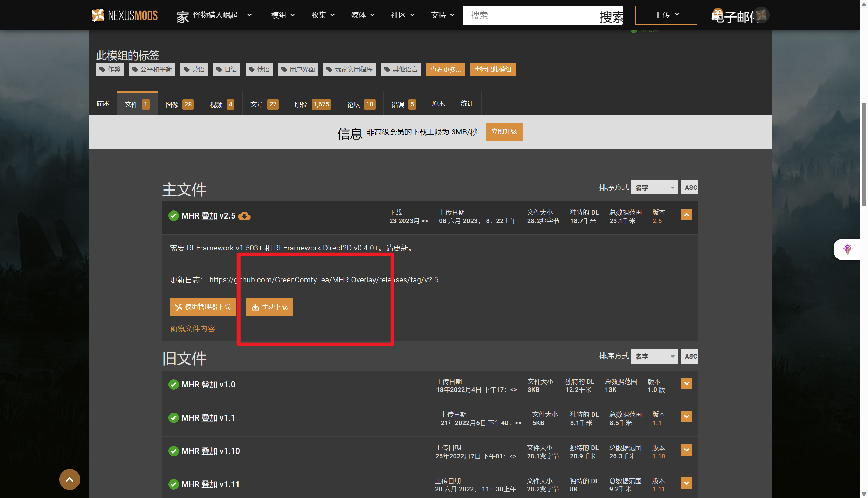Open the GitHub MHR-Overlay releases link
Screen dimensions: 868x498
(324, 279)
